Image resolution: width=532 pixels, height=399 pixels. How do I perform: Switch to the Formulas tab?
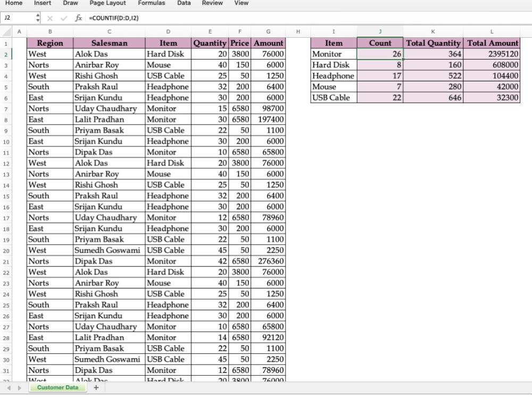tap(151, 3)
